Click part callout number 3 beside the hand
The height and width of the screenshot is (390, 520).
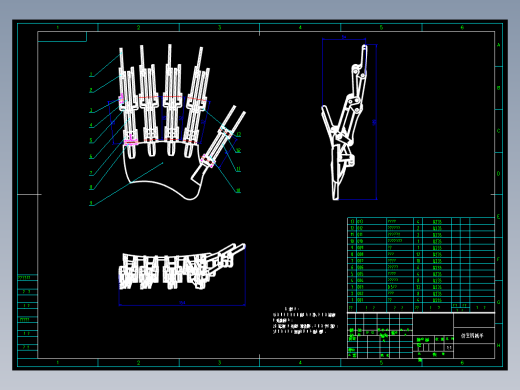91,110
